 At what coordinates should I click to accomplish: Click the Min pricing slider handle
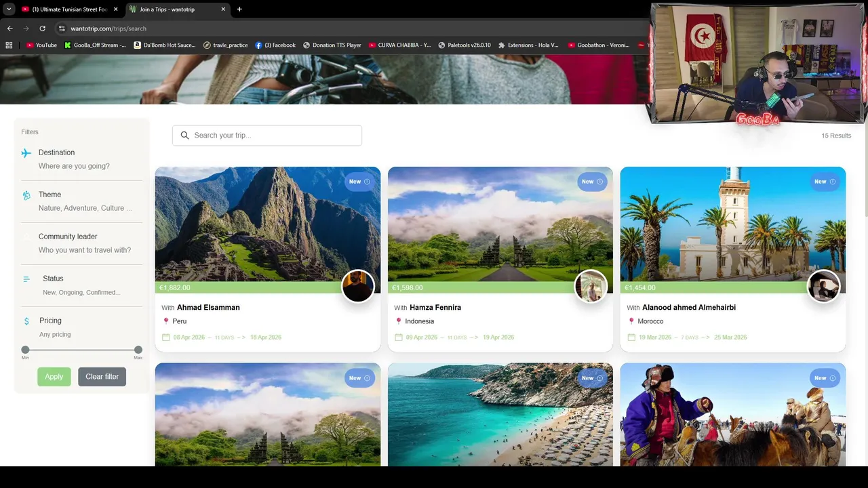[x=25, y=350]
